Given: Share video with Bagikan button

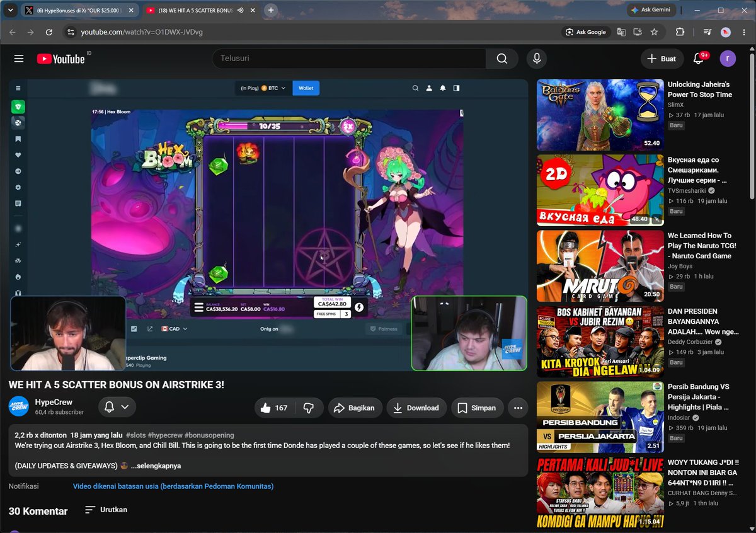Looking at the screenshot, I should 354,408.
